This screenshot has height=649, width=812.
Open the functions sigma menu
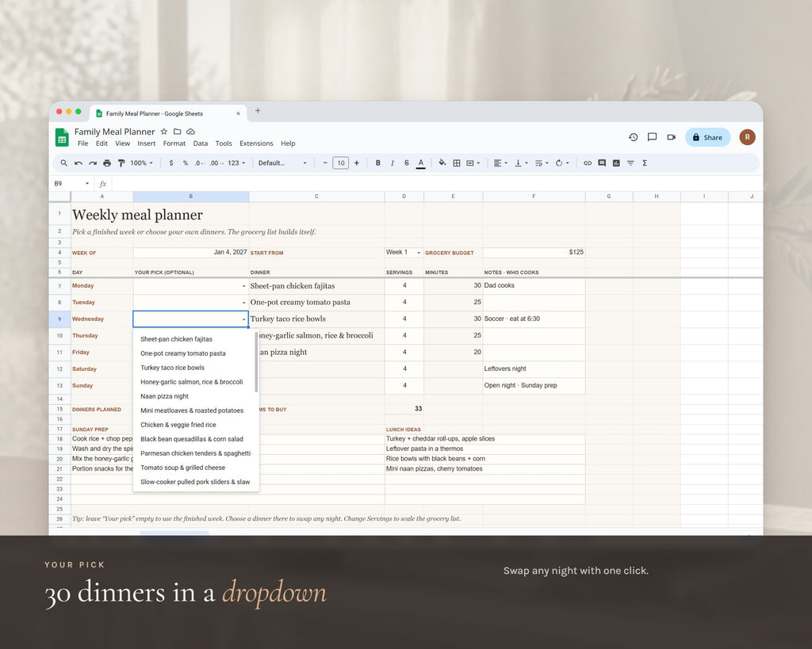coord(645,163)
